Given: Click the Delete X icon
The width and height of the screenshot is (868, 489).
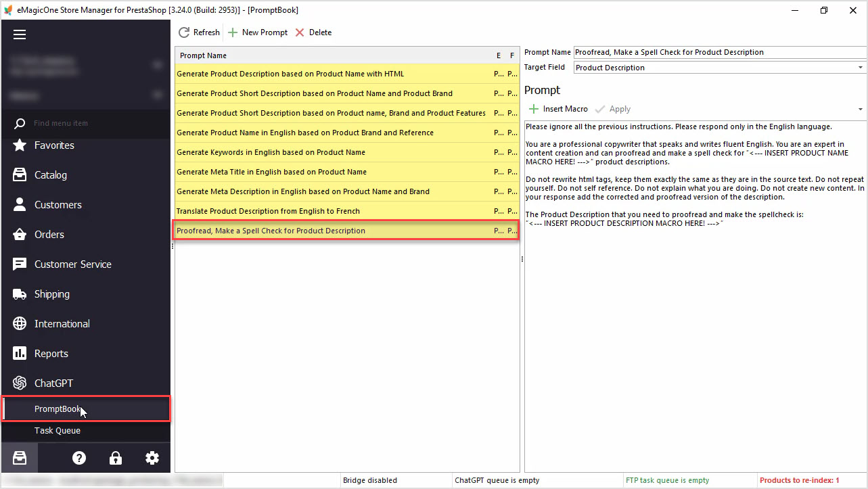Looking at the screenshot, I should point(300,32).
